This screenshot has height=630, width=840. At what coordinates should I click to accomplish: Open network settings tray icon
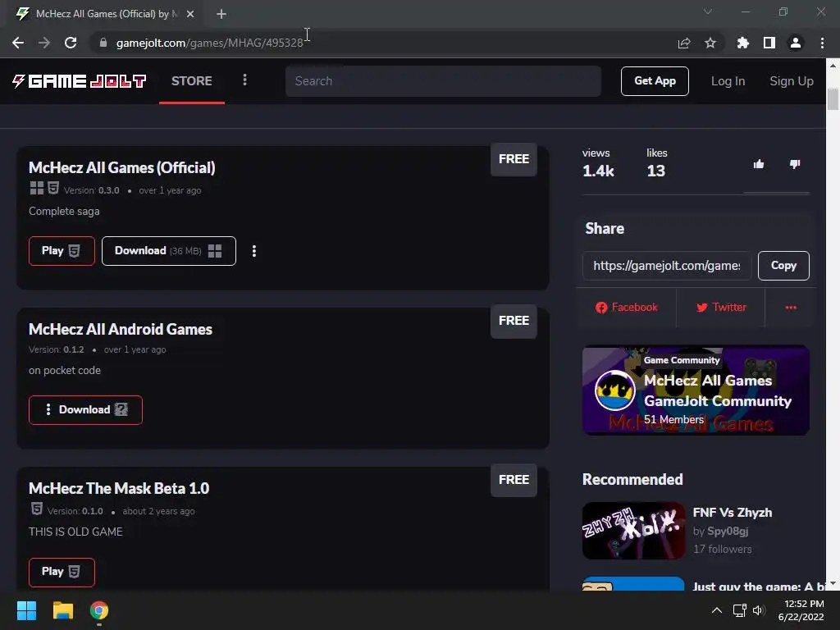[x=740, y=610]
